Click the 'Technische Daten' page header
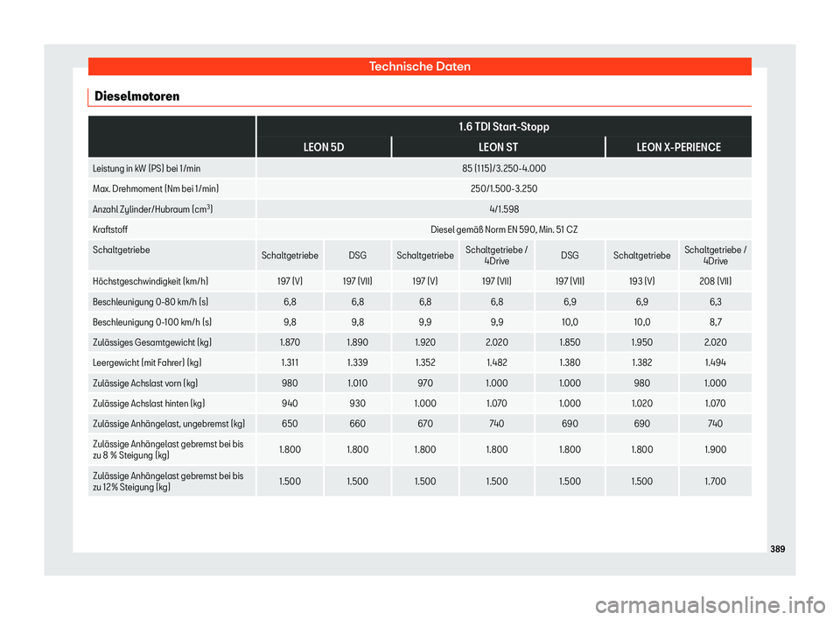Screen dimensions: 840x620 [419, 67]
